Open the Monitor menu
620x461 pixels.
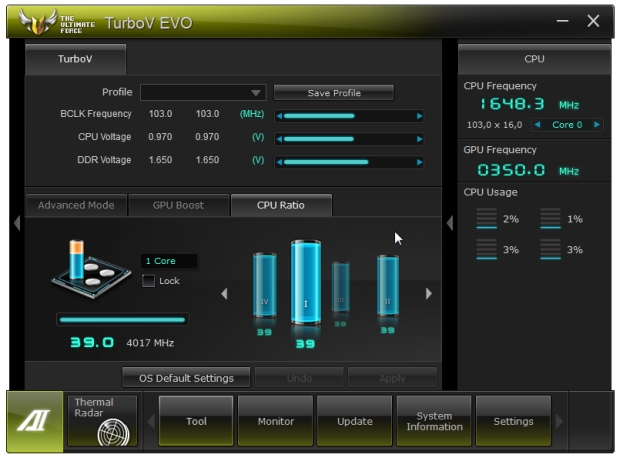(276, 421)
